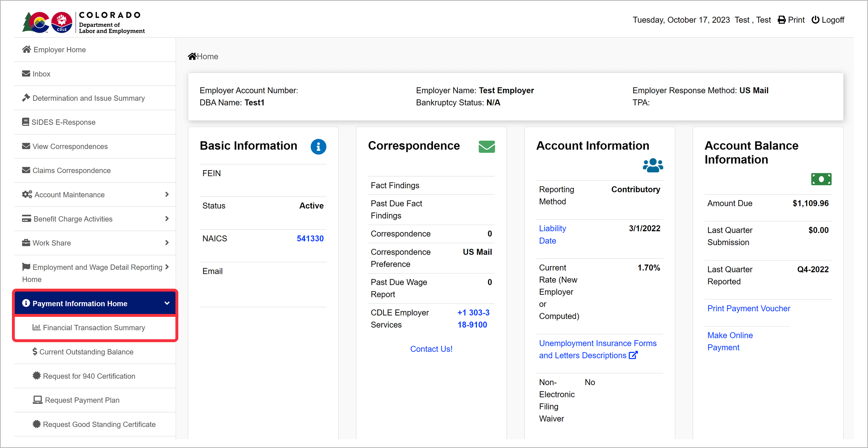The image size is (868, 448).
Task: Collapse the Payment Information Home menu
Action: coord(167,303)
